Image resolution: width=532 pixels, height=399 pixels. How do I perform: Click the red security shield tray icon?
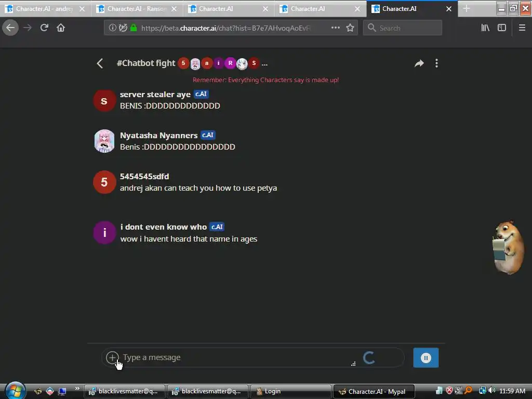449,391
